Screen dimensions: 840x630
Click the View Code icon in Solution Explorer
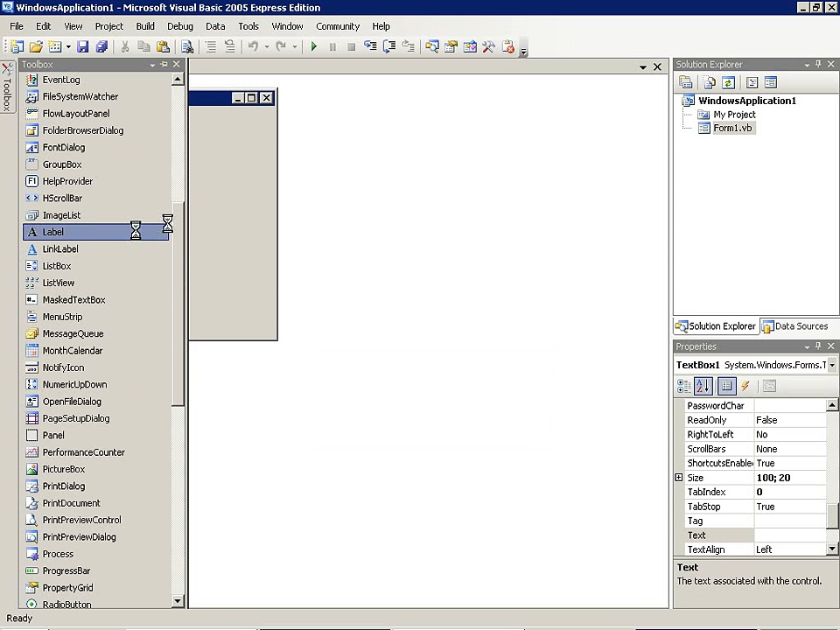pyautogui.click(x=752, y=82)
